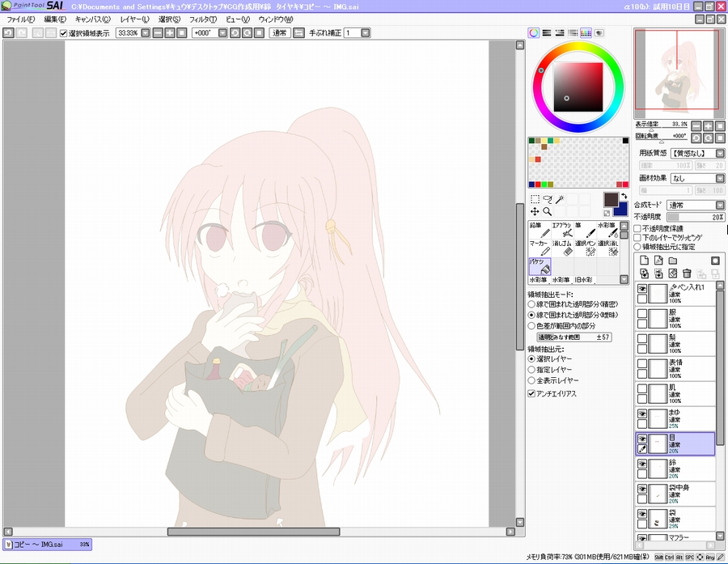Screen dimensions: 728x564
Task: Choose the エアブラシ airbrush tool
Action: tap(562, 230)
